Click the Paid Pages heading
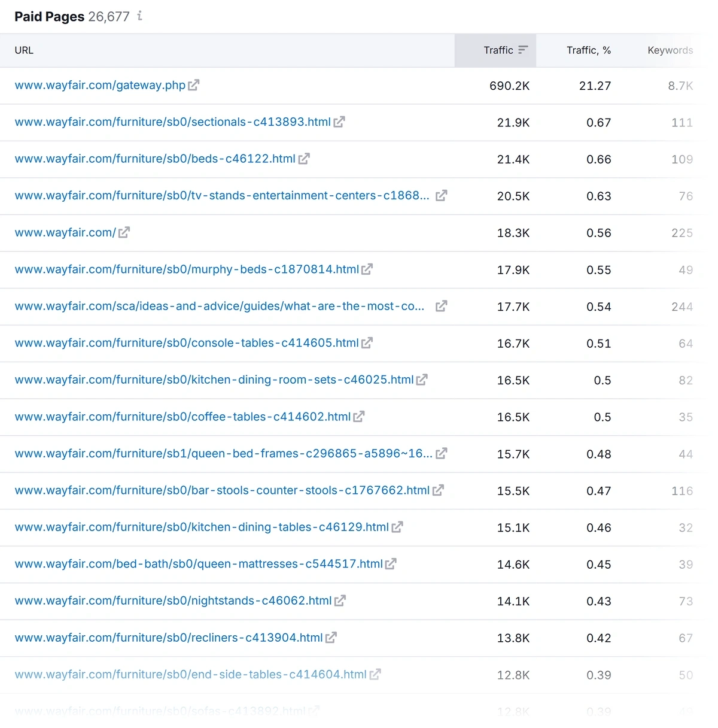The height and width of the screenshot is (728, 718). (50, 17)
